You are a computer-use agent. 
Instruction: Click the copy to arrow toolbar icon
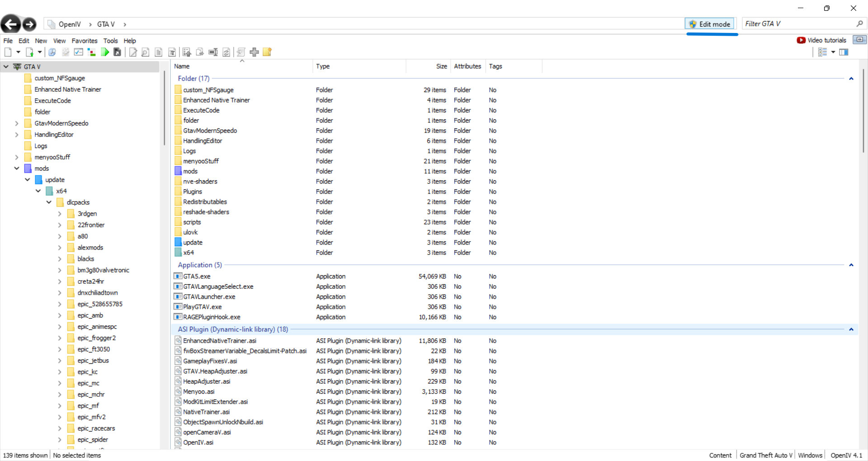200,52
